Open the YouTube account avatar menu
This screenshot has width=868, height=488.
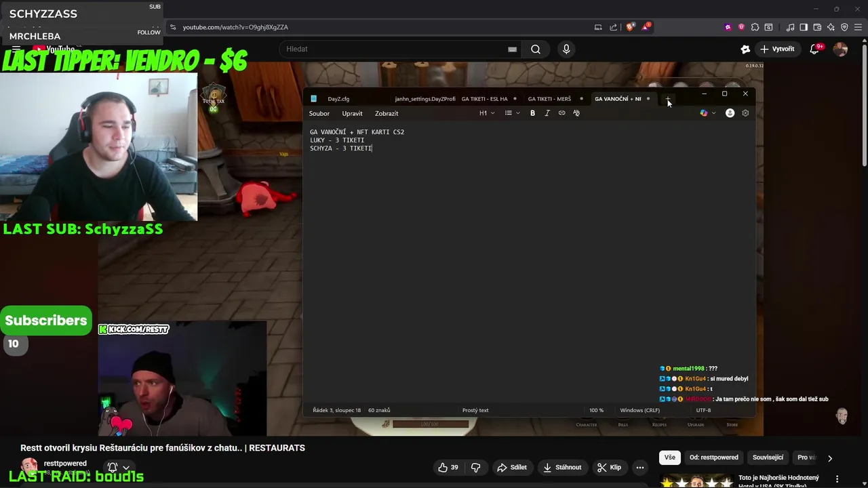(840, 49)
